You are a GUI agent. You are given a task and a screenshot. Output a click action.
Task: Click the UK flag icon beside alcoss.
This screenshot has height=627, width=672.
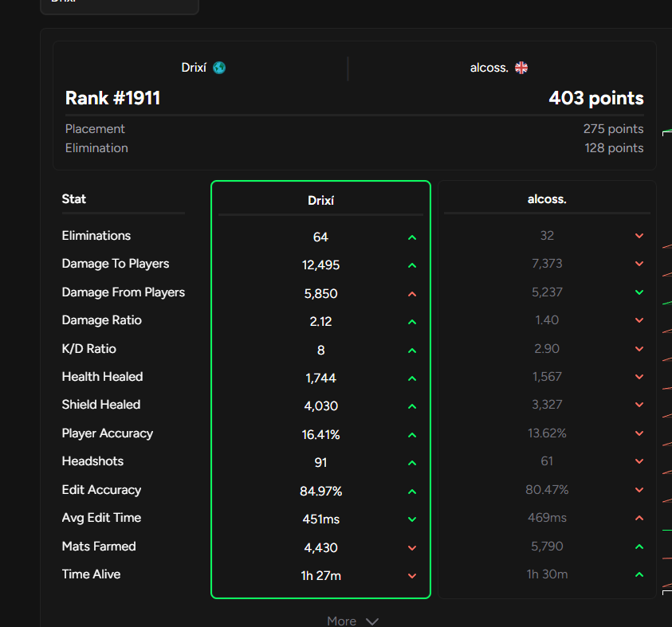tap(521, 68)
